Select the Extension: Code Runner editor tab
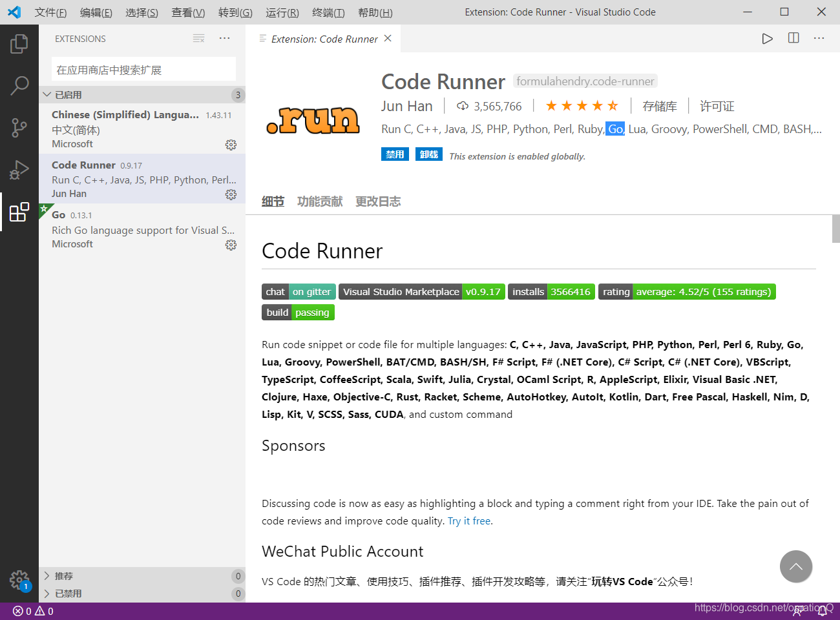The image size is (840, 620). tap(324, 39)
